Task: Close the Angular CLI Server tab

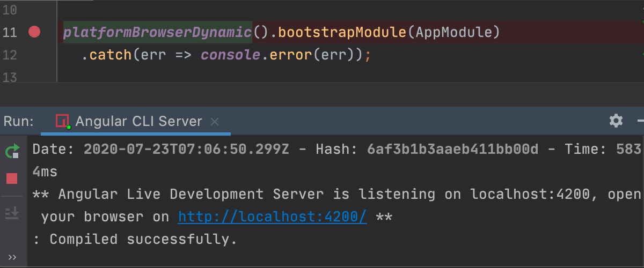Action: tap(215, 122)
